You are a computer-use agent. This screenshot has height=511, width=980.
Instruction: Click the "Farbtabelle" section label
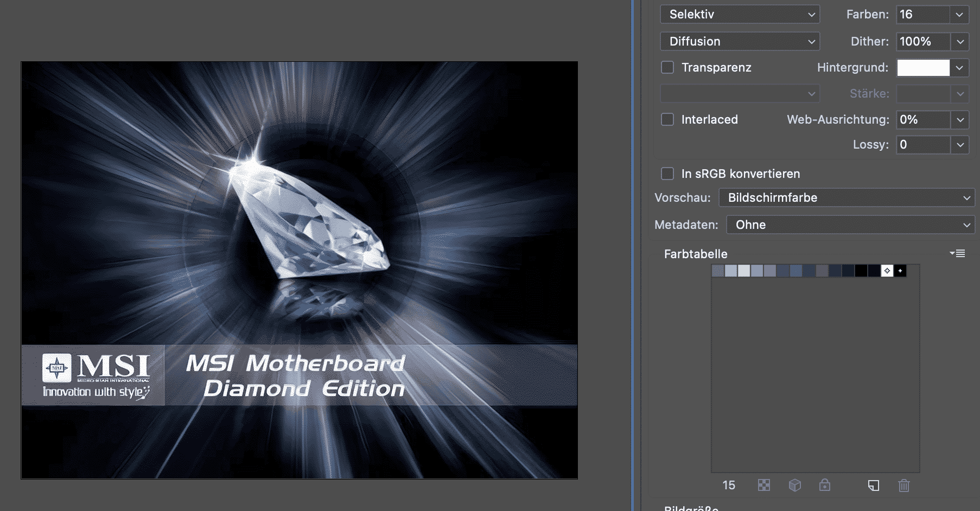[696, 254]
